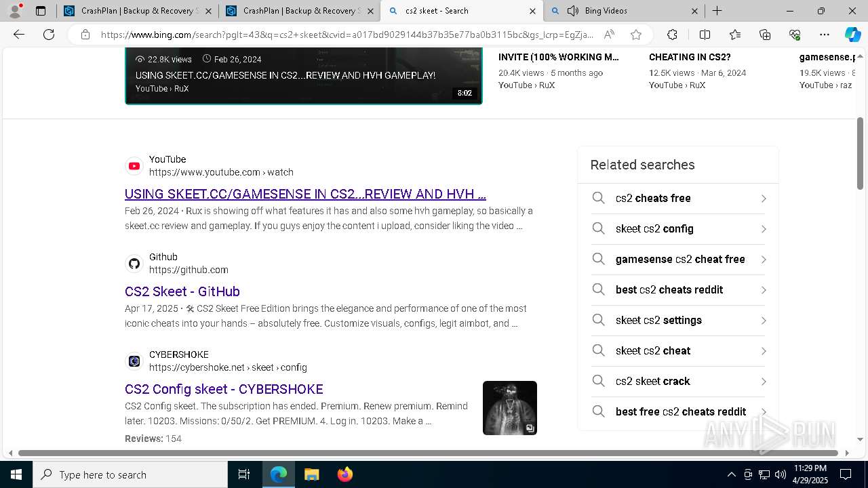The image size is (868, 488).
Task: Open Task View on the taskbar
Action: [244, 474]
